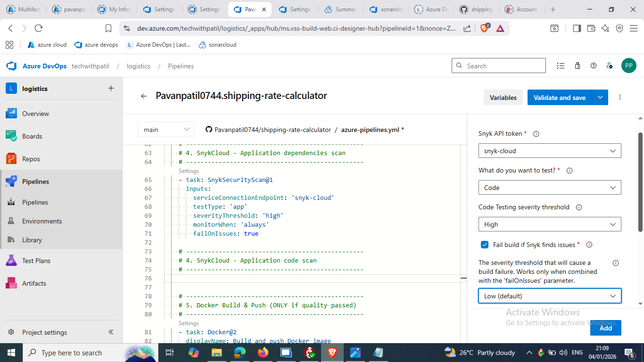644x362 pixels.
Task: Expand the Low (default) severity dropdown
Action: pos(549,296)
